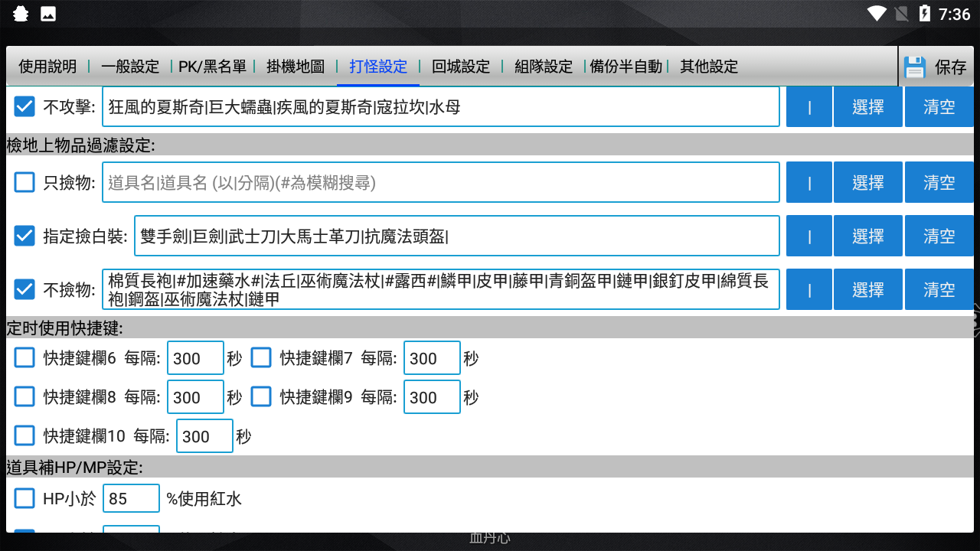The image size is (980, 551).
Task: Click 選擇 button in 不攻擊 row
Action: coord(868,106)
